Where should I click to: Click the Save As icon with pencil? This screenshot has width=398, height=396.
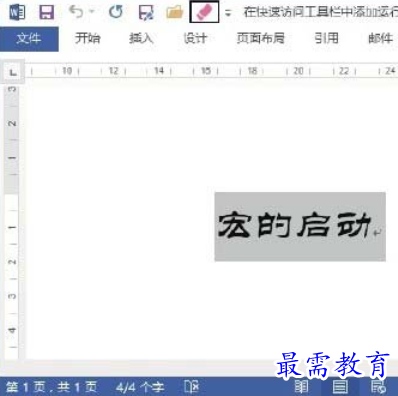coord(146,13)
